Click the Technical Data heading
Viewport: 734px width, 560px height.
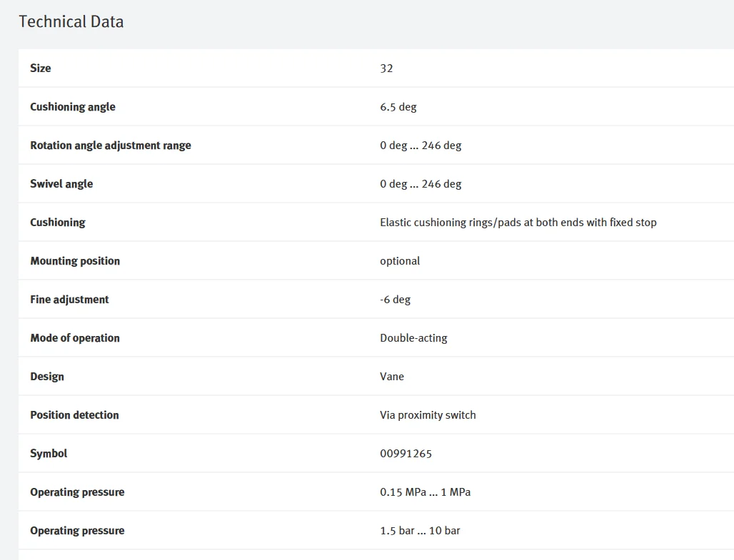point(71,22)
